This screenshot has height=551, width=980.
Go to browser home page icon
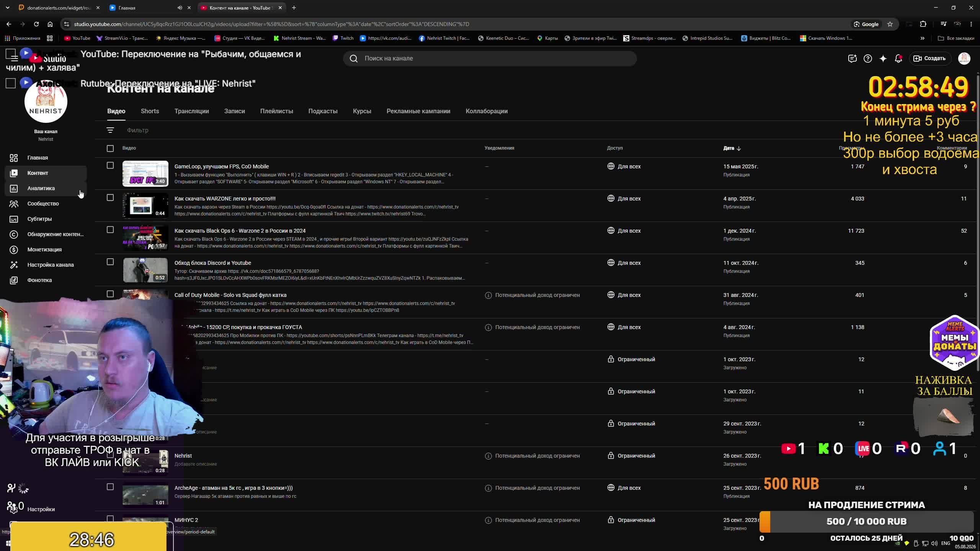[50, 24]
